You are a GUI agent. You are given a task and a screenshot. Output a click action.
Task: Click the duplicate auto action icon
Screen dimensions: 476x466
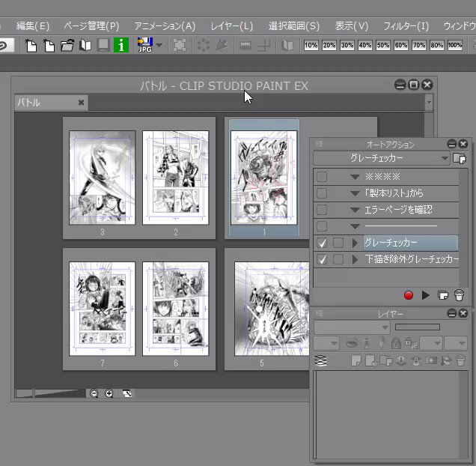(x=443, y=295)
